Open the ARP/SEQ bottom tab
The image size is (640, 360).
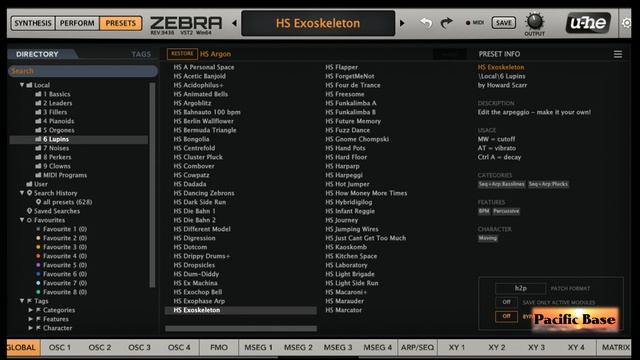coord(417,347)
